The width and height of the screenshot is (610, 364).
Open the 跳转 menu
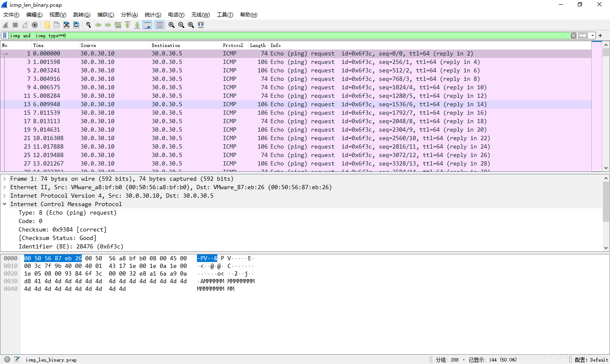[82, 15]
